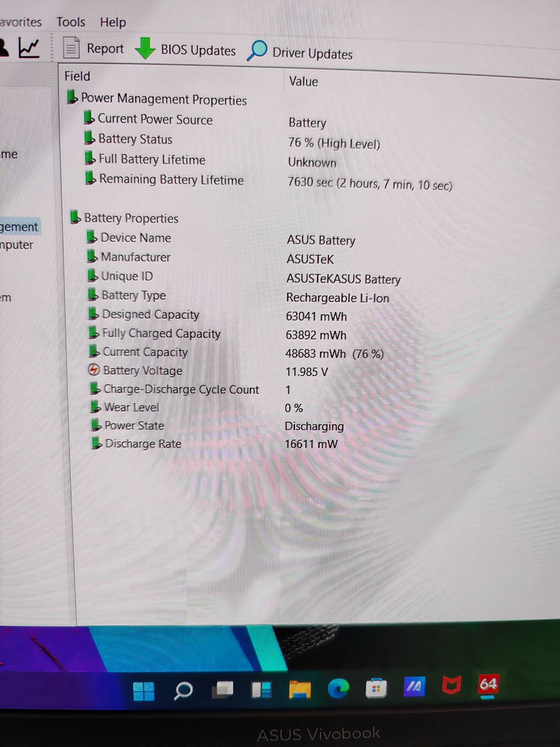The height and width of the screenshot is (747, 560).
Task: Click the Rechargeable Li-Ion value
Action: (x=338, y=298)
